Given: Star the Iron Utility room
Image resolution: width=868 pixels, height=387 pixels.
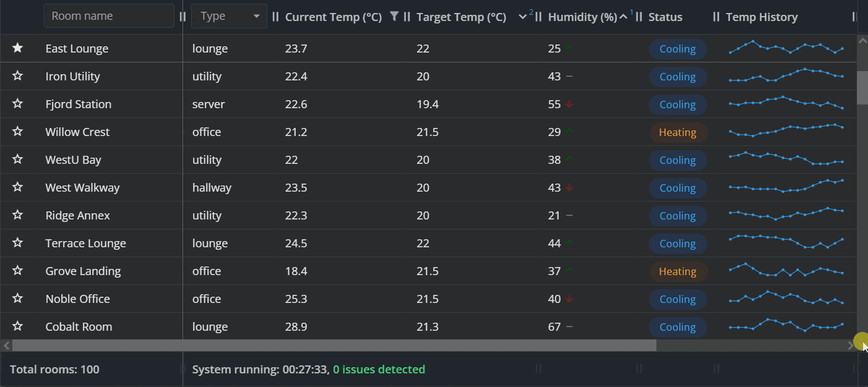Looking at the screenshot, I should coord(17,76).
